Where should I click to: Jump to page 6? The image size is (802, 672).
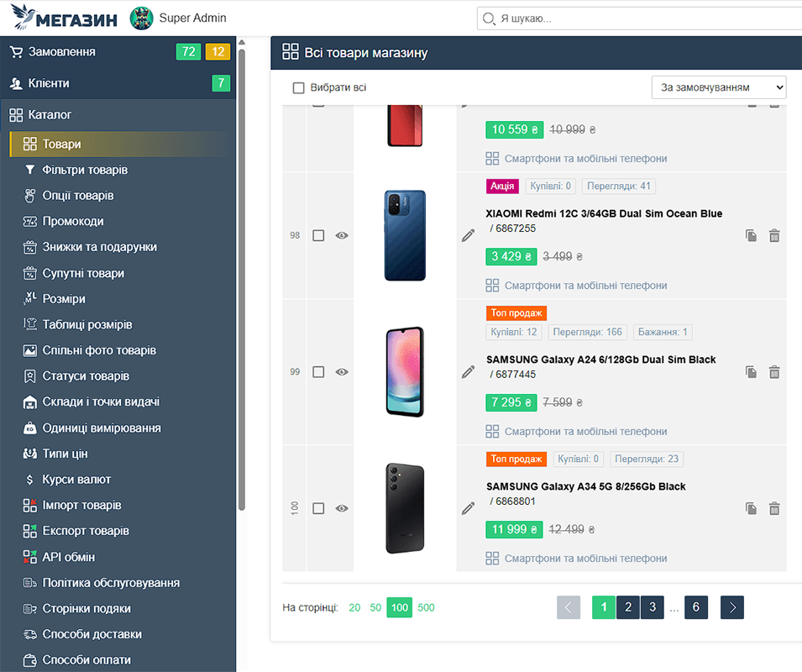tap(696, 607)
